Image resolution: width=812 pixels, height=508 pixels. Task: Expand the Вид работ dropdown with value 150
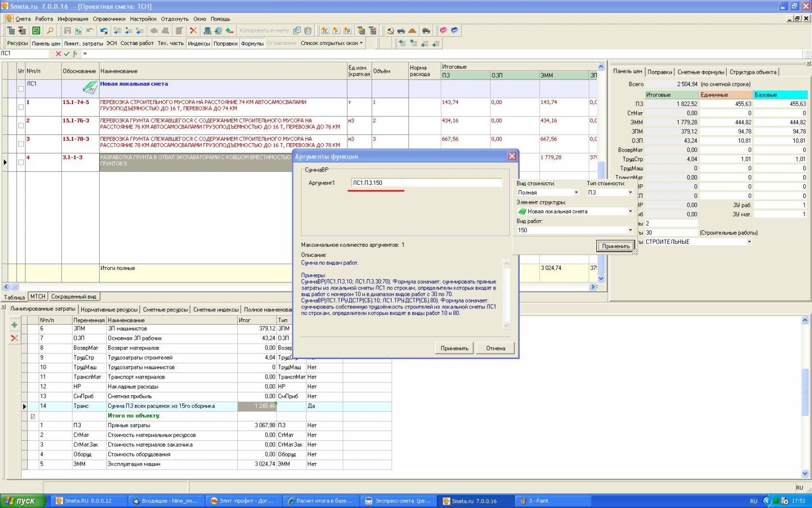coord(630,230)
